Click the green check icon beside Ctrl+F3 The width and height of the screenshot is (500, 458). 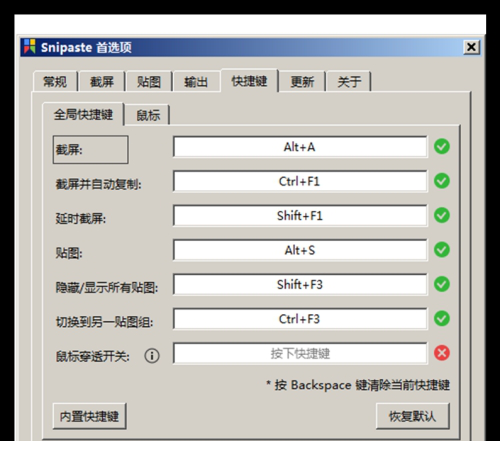442,319
